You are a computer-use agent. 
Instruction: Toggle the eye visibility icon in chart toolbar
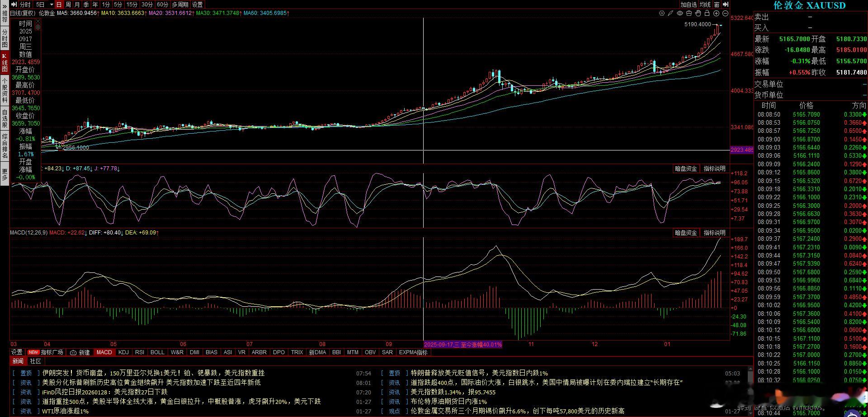pos(680,13)
